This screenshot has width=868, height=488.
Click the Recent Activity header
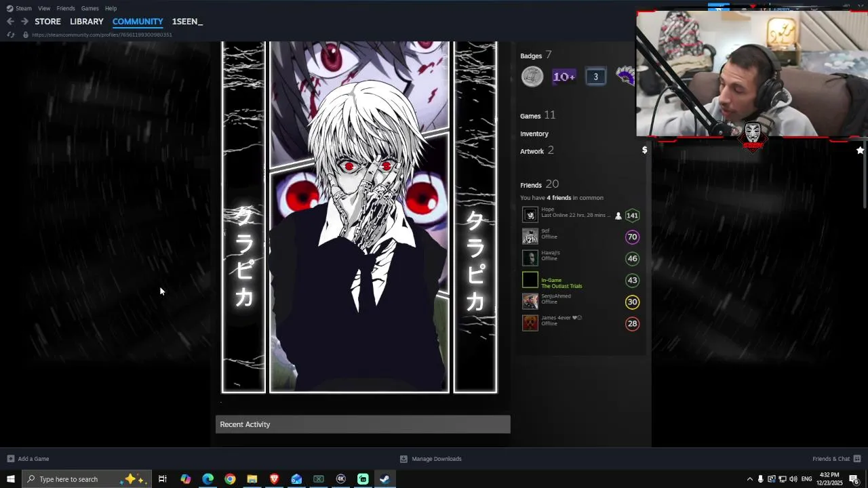[363, 424]
